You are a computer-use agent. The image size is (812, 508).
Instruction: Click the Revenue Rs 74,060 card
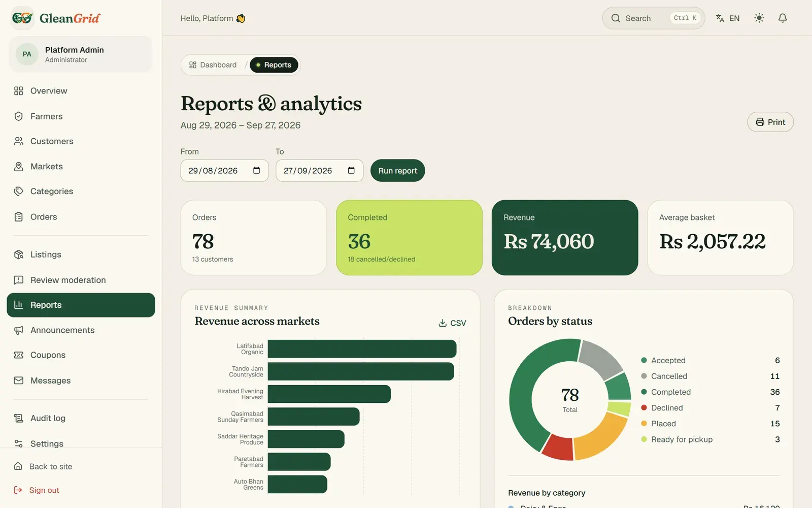click(x=565, y=238)
